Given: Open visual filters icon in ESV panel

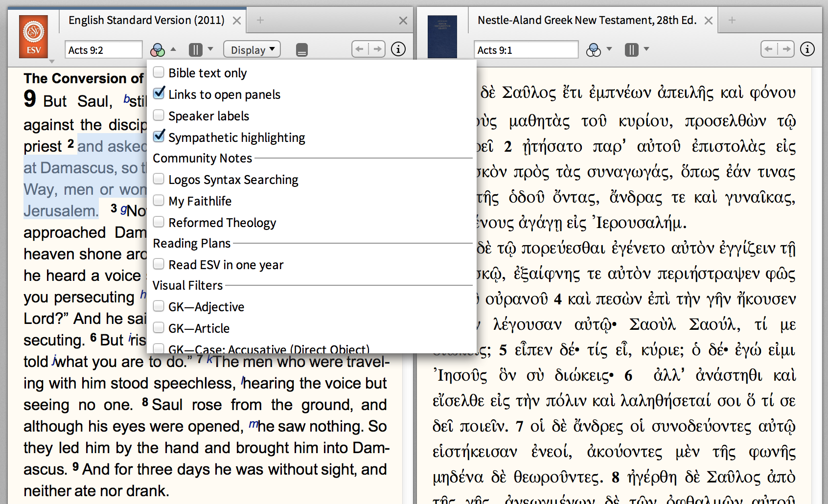Looking at the screenshot, I should pos(158,50).
